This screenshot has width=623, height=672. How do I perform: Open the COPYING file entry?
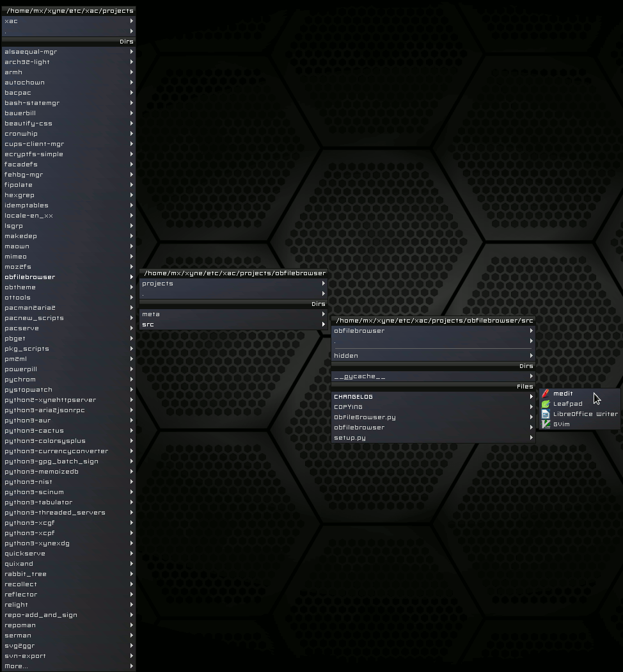click(349, 407)
